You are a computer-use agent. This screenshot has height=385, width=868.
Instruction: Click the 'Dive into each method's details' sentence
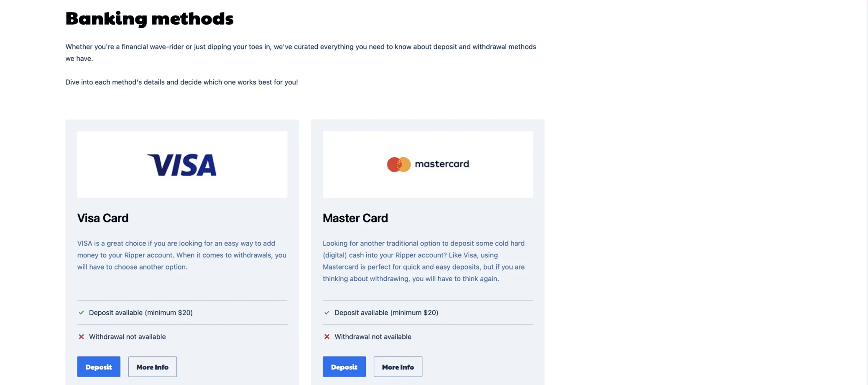click(181, 82)
